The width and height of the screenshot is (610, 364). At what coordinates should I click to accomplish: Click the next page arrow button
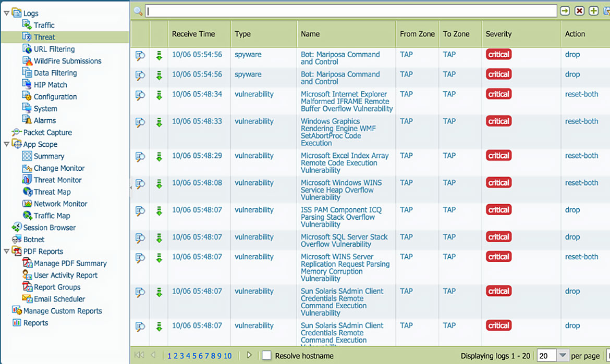(249, 355)
